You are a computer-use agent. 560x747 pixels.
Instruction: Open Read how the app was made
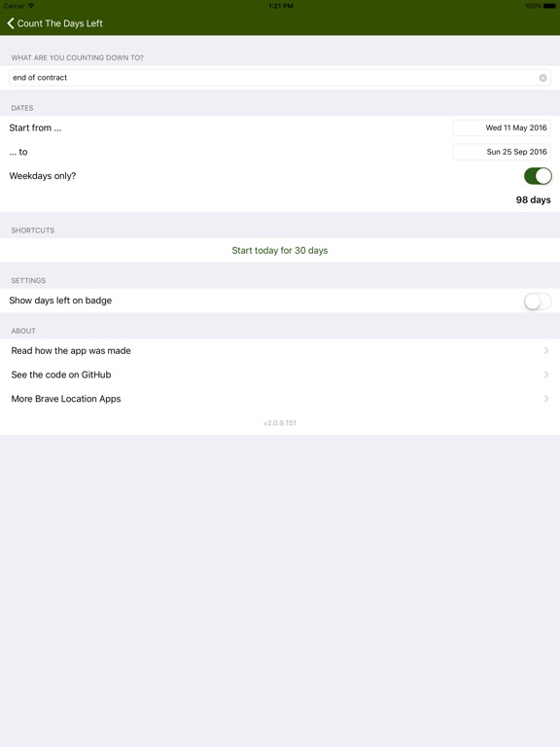point(280,350)
